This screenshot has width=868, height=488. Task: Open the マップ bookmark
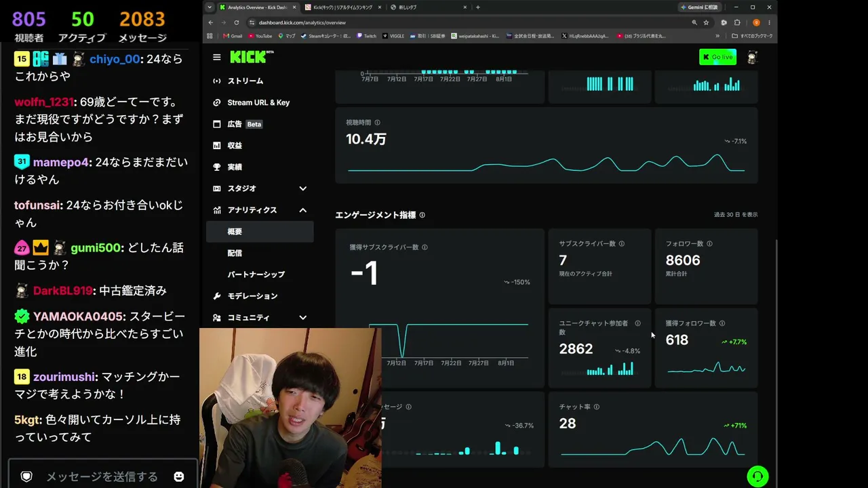click(x=286, y=36)
